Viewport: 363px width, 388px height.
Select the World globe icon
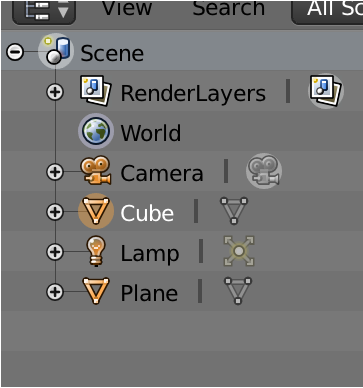pos(96,131)
